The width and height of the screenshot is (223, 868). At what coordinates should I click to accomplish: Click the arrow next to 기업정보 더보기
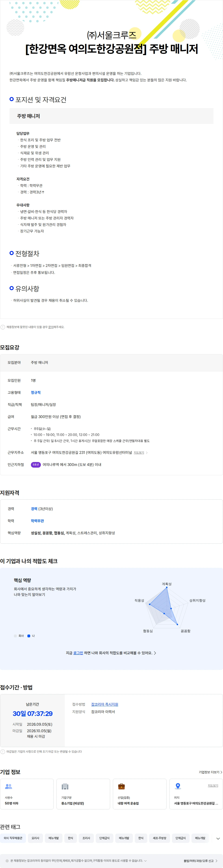pos(221,772)
